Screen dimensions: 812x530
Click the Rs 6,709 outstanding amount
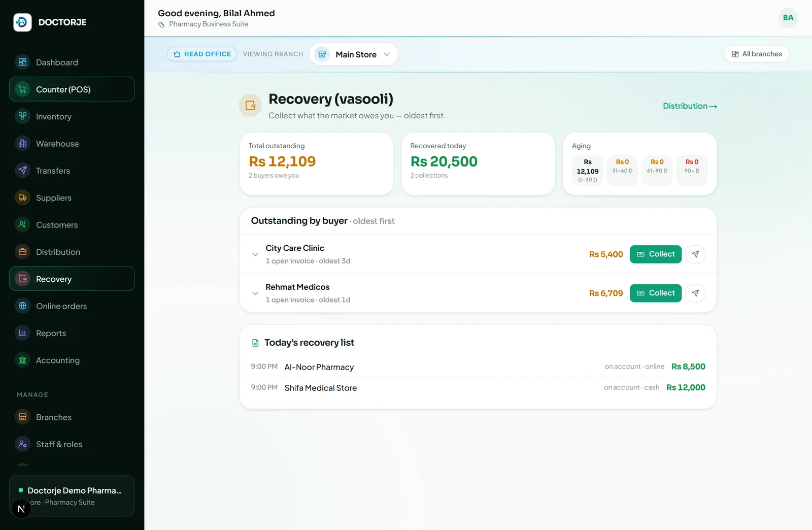click(x=606, y=293)
